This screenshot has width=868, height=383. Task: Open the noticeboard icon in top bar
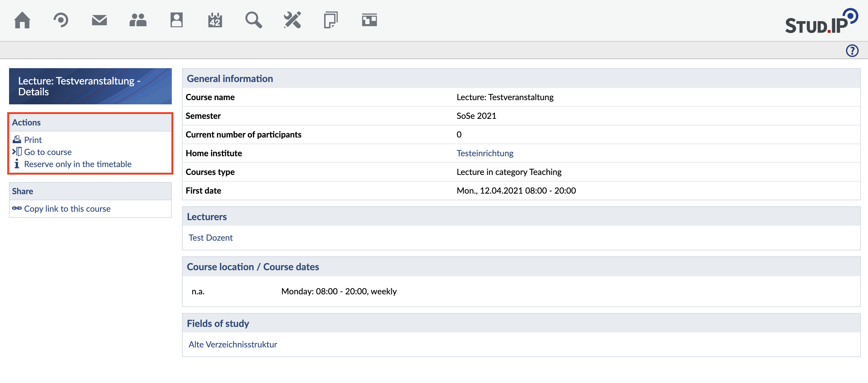click(369, 20)
